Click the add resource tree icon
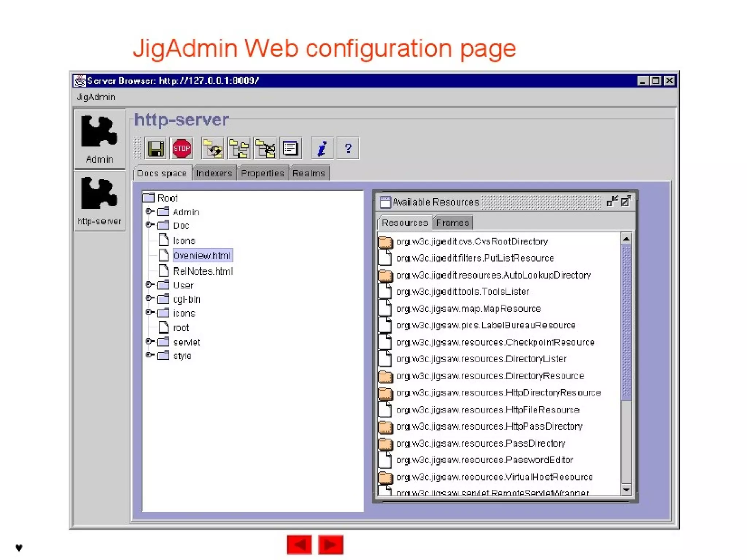This screenshot has height=560, width=747. point(239,148)
